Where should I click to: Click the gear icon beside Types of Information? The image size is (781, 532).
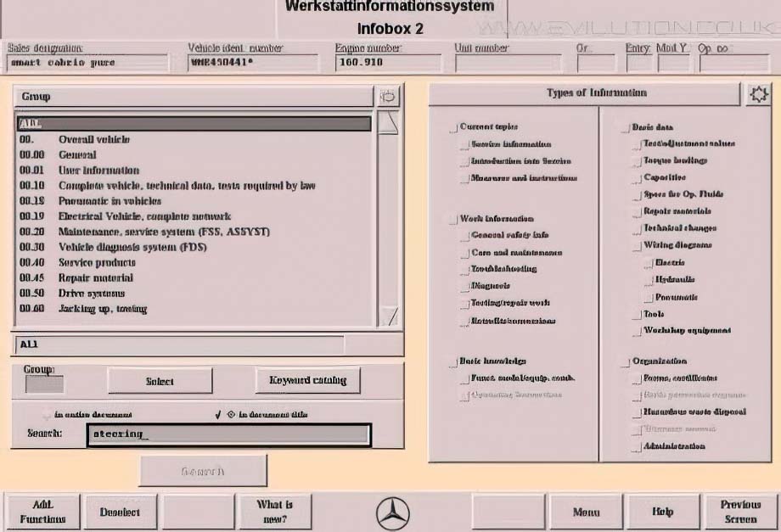point(758,93)
